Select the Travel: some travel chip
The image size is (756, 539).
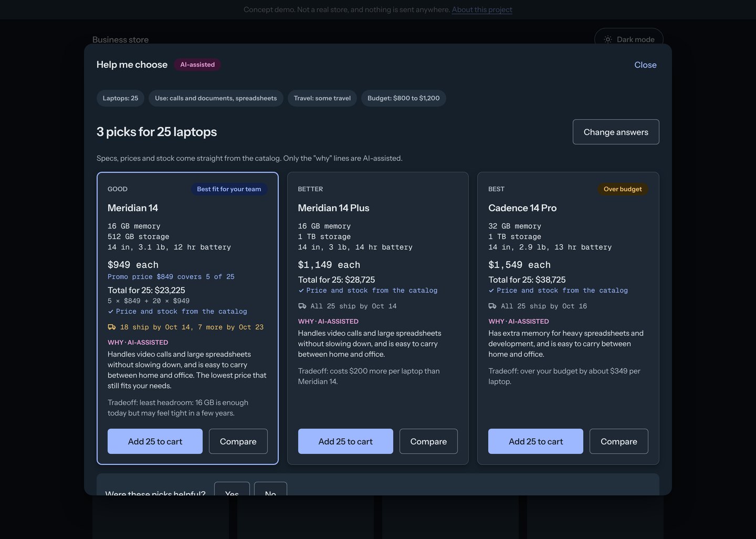(x=322, y=98)
